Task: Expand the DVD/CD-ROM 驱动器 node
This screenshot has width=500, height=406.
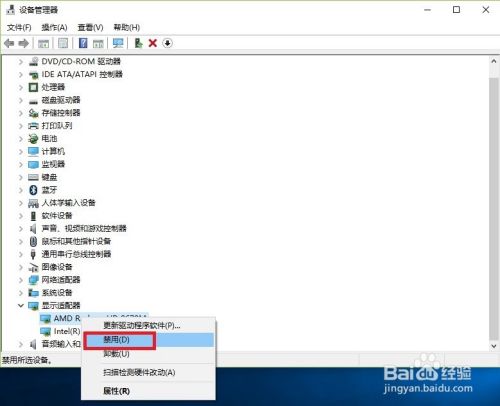Action: pos(21,62)
